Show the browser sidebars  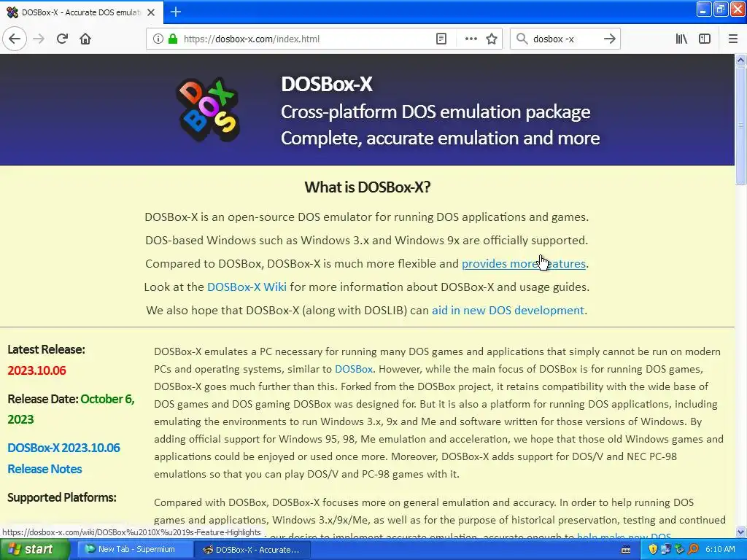(x=705, y=39)
